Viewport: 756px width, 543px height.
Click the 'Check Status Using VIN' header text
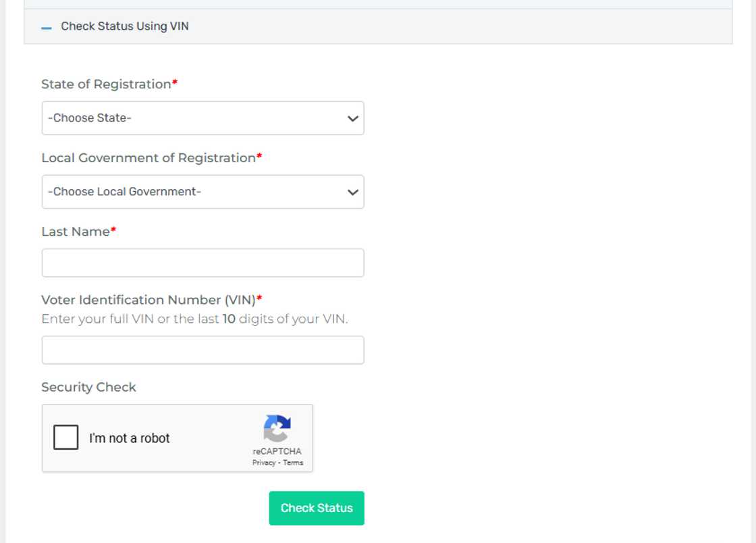click(x=125, y=26)
